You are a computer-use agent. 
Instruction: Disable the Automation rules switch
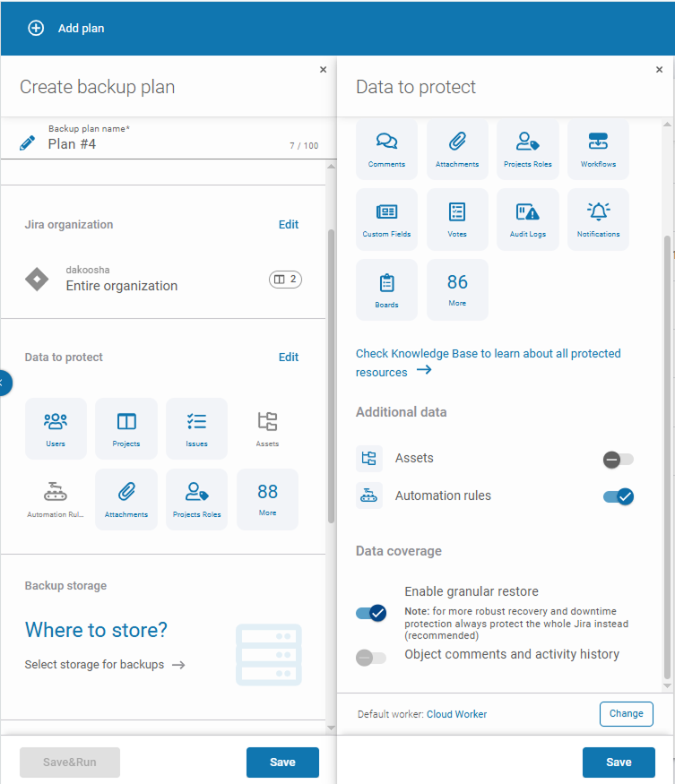pyautogui.click(x=618, y=496)
